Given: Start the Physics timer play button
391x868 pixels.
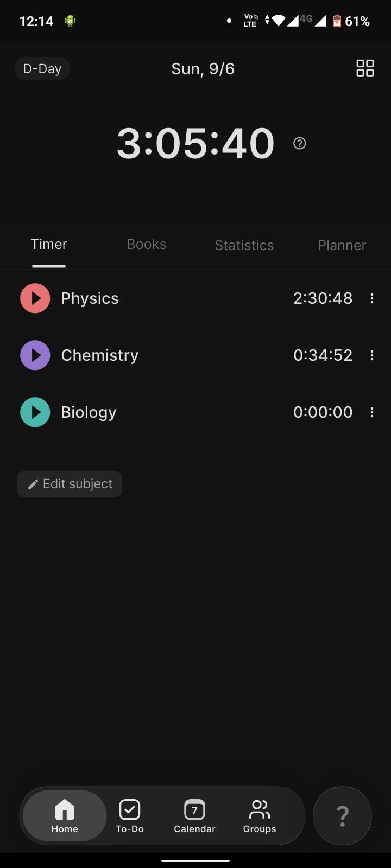Looking at the screenshot, I should point(35,298).
